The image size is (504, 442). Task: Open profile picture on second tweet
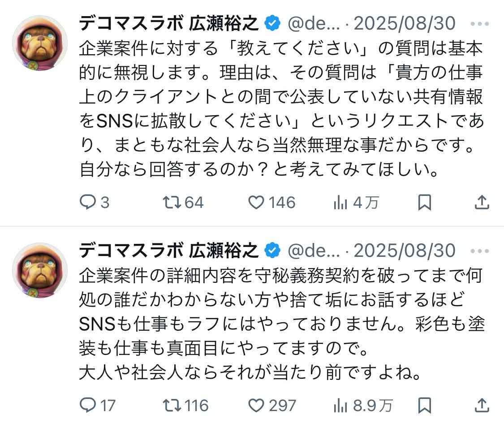coord(39,270)
